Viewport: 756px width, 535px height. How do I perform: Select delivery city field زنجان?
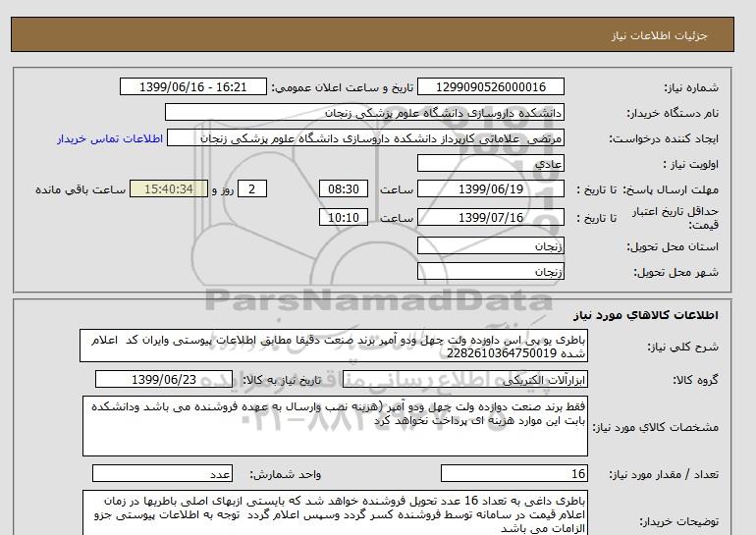coord(490,271)
